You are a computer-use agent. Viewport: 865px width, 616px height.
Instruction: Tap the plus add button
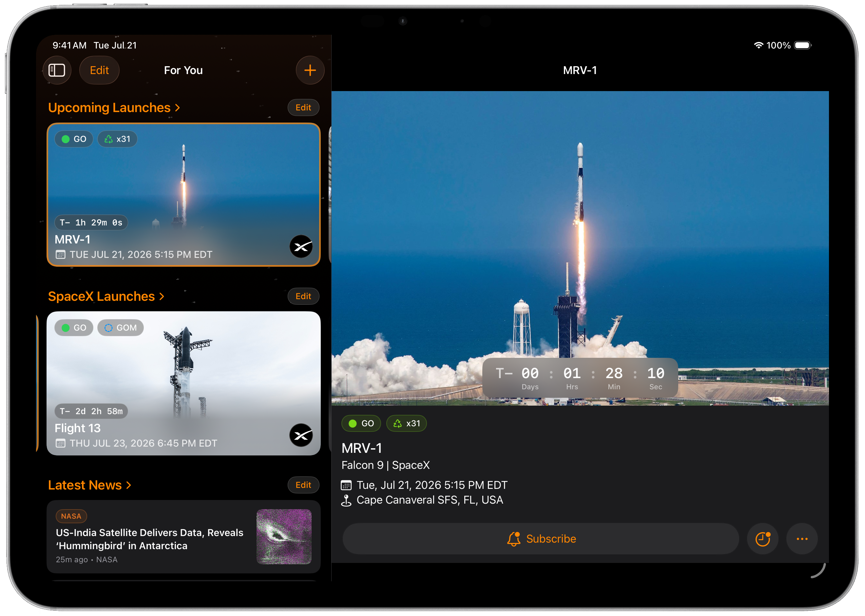tap(310, 70)
